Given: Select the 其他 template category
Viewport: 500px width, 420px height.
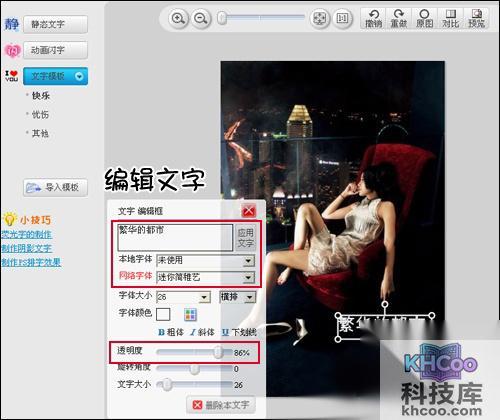Looking at the screenshot, I should (40, 133).
